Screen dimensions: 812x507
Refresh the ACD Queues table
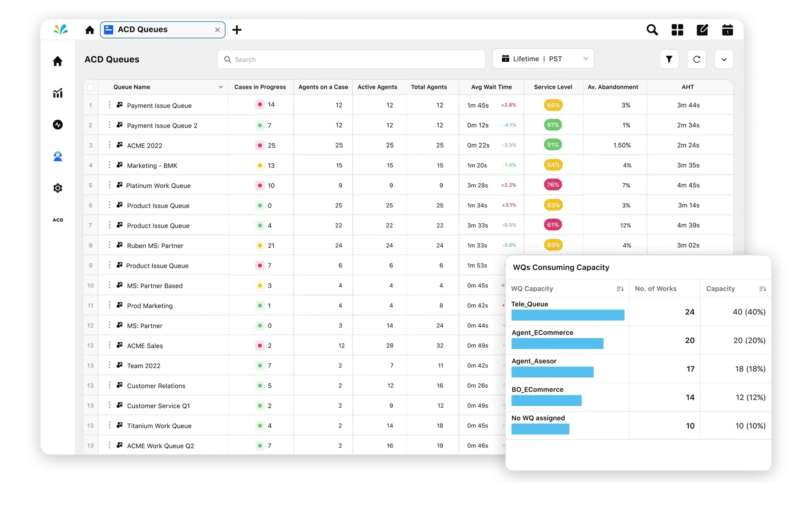(x=697, y=59)
